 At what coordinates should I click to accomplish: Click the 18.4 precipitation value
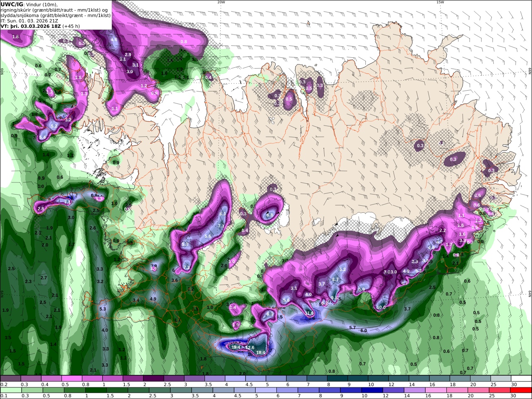261,352
